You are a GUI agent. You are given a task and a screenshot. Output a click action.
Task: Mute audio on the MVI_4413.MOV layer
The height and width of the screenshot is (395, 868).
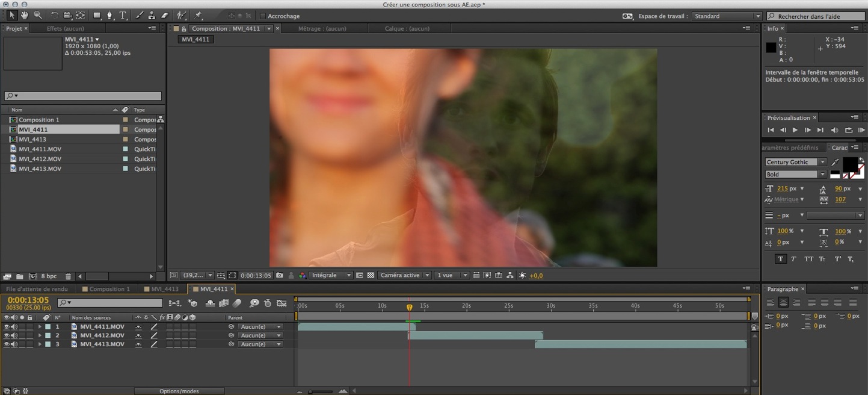tap(13, 344)
